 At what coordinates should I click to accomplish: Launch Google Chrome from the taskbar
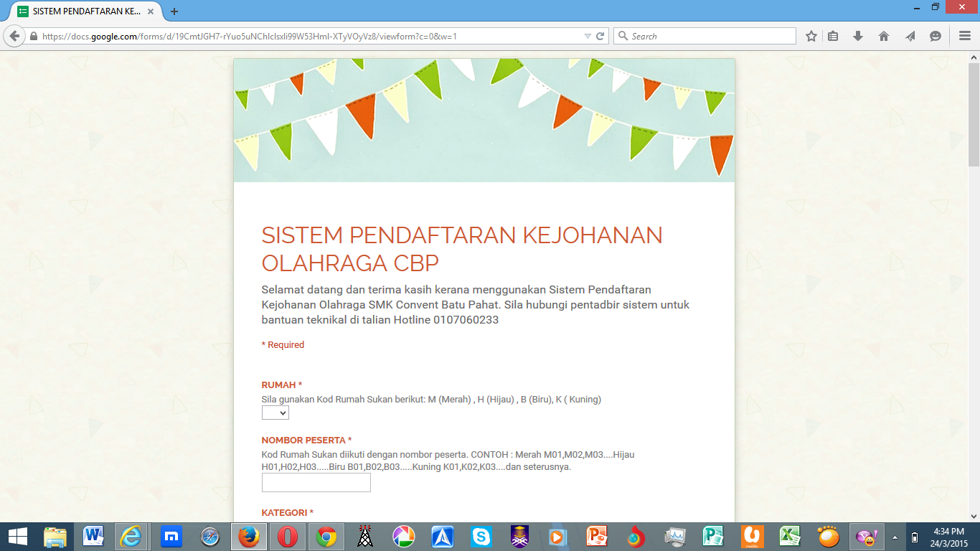pyautogui.click(x=326, y=537)
